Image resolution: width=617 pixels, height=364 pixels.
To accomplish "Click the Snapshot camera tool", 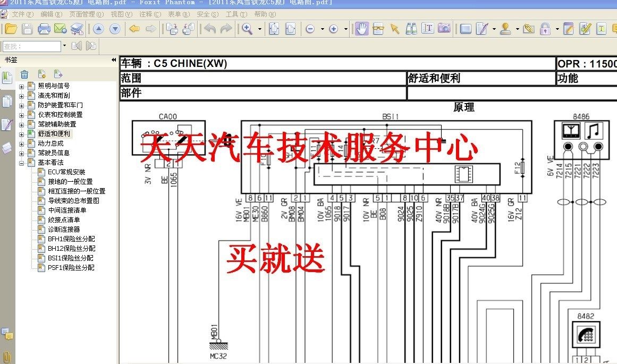I will pyautogui.click(x=444, y=29).
